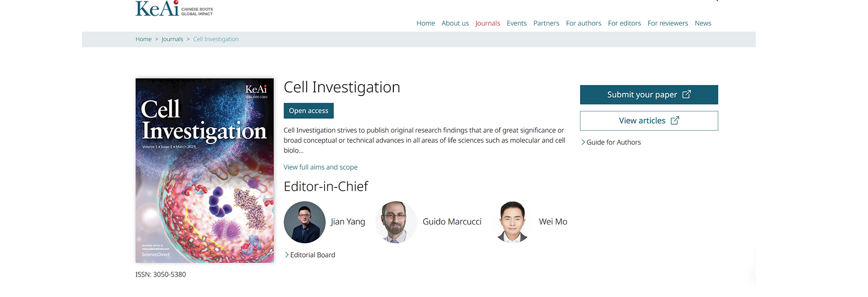Open Wei Mo's profile photo
This screenshot has height=297, width=868.
click(512, 222)
